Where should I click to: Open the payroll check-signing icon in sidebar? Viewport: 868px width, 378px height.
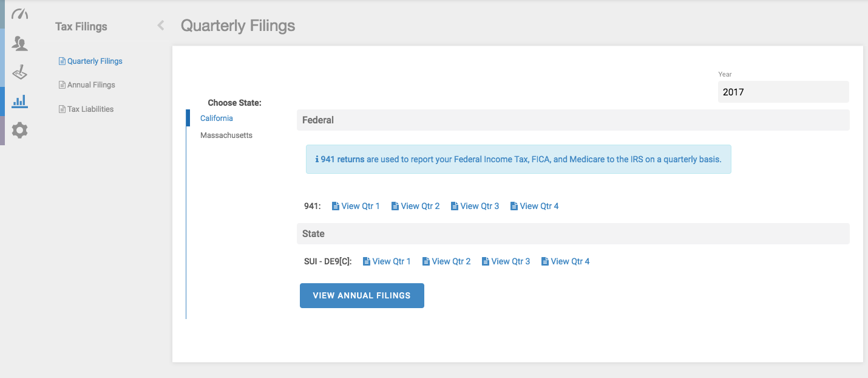click(x=20, y=72)
